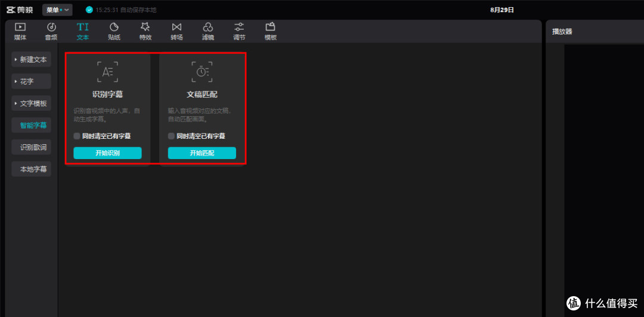Click the 开始识别 button

click(107, 153)
